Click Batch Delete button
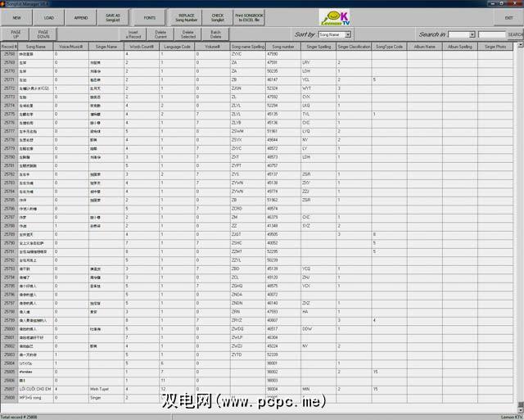The image size is (524, 420). click(x=215, y=34)
